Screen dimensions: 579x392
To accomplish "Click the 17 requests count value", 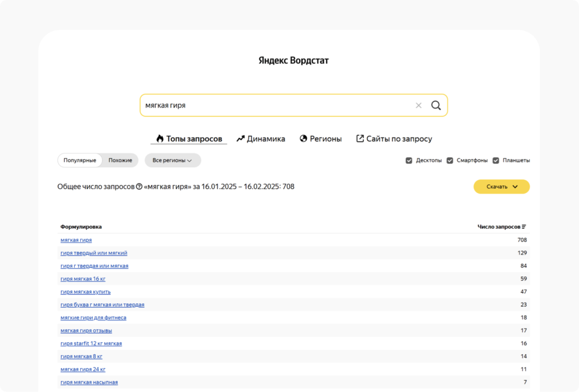I will (x=524, y=330).
